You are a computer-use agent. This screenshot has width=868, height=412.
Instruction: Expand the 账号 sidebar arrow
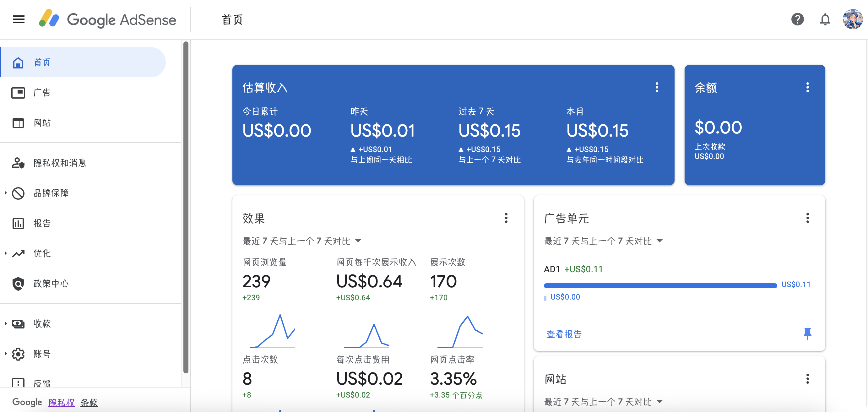[x=5, y=354]
